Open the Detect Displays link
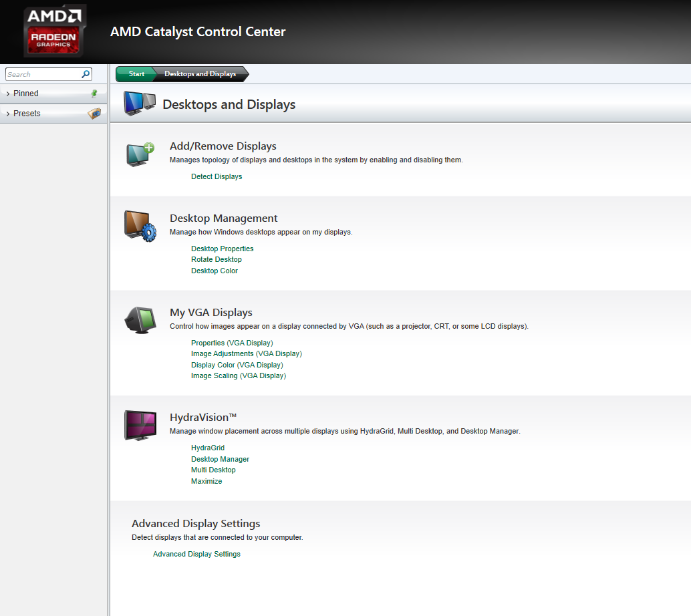This screenshot has height=616, width=691. coord(217,176)
